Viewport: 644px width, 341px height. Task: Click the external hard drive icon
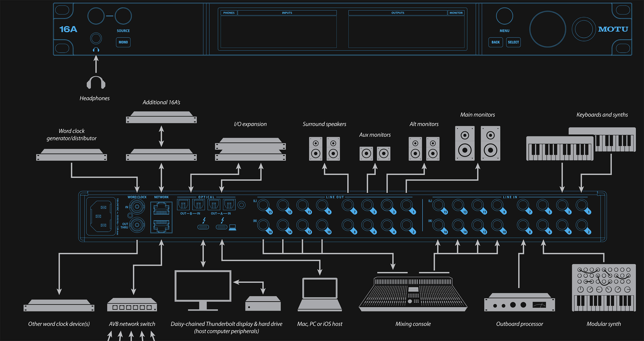click(263, 304)
